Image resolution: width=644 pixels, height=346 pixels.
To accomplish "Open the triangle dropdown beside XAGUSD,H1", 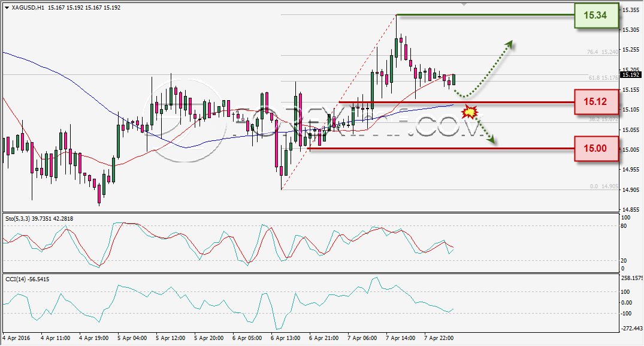I will (7, 8).
